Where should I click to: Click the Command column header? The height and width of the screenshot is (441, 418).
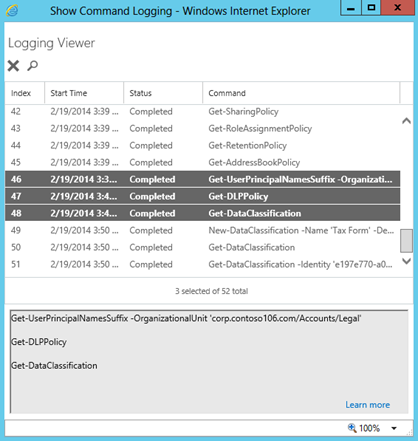click(x=301, y=93)
